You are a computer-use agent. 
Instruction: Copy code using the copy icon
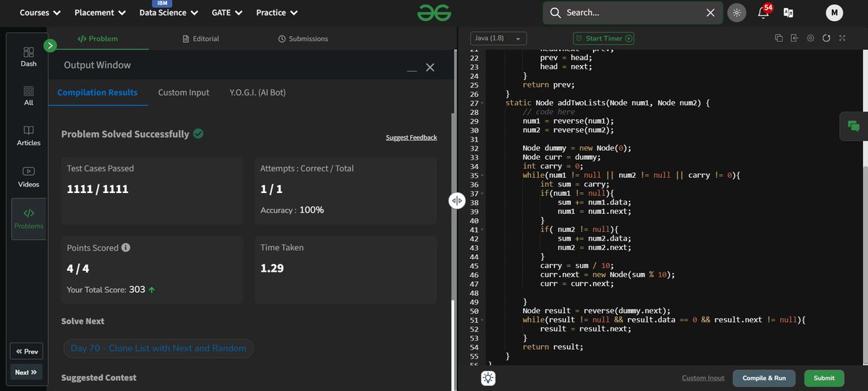point(779,38)
